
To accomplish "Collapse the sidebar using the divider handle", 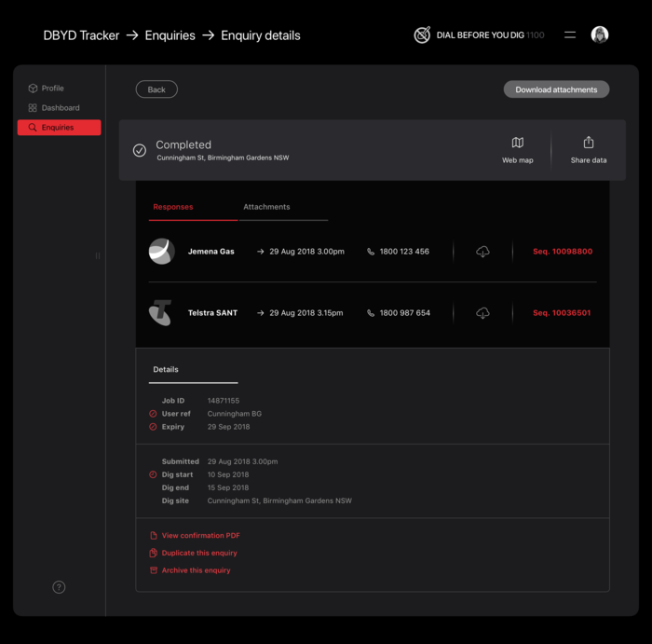I will coord(98,255).
